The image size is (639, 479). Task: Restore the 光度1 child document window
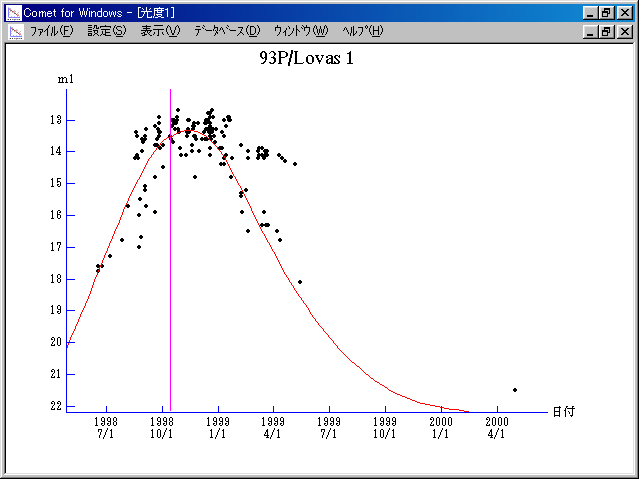[606, 31]
